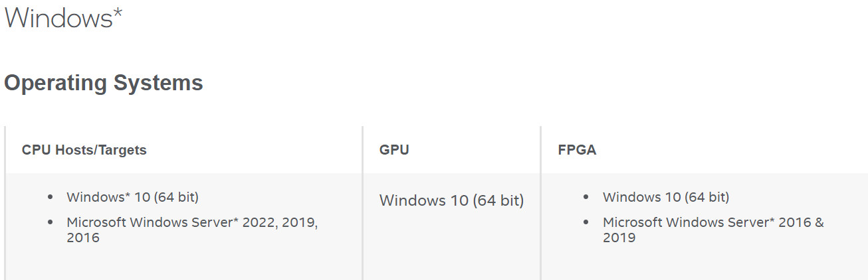Select the "FPGA" column header

click(577, 150)
